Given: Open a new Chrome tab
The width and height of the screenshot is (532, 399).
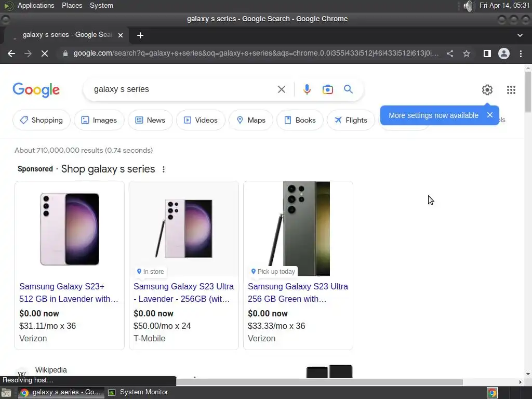Looking at the screenshot, I should pyautogui.click(x=140, y=35).
